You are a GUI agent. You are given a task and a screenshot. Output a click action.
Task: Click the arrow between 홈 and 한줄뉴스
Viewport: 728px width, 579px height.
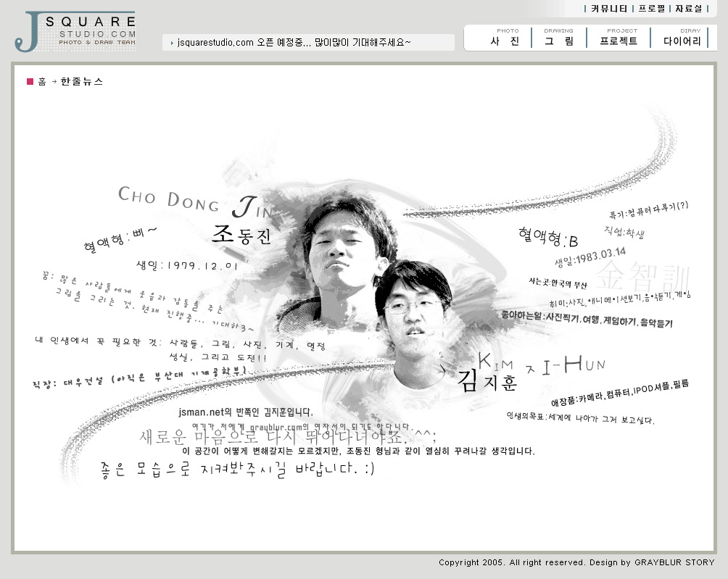point(54,82)
